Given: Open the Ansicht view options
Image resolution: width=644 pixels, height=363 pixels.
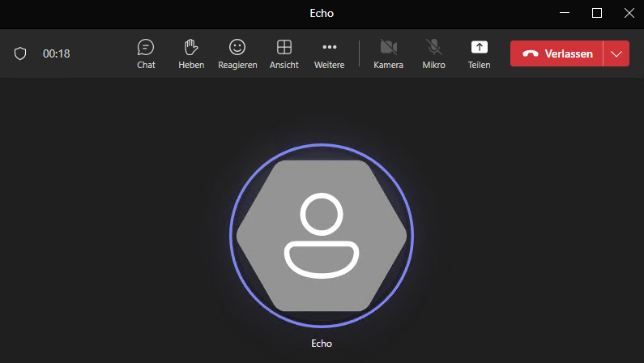Looking at the screenshot, I should tap(284, 53).
